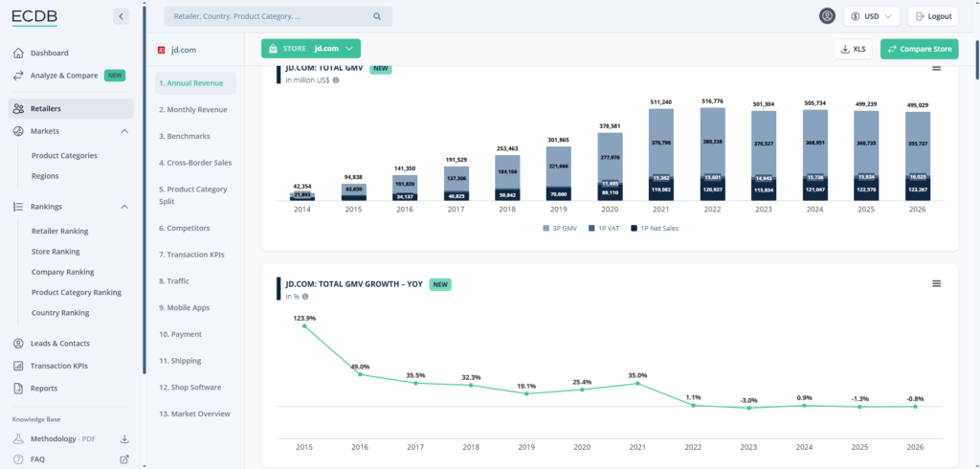Open the jd.com store selector dropdown

(x=311, y=49)
